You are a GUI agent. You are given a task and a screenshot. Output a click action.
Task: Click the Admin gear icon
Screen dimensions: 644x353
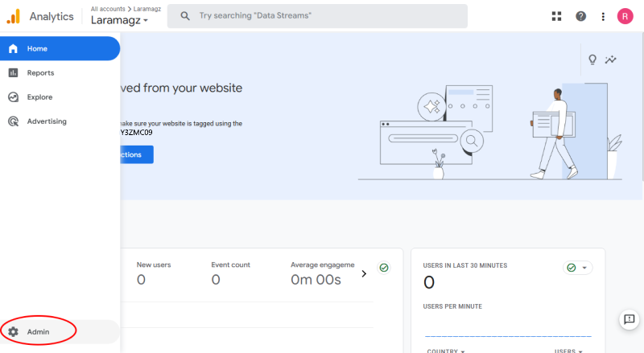[13, 331]
